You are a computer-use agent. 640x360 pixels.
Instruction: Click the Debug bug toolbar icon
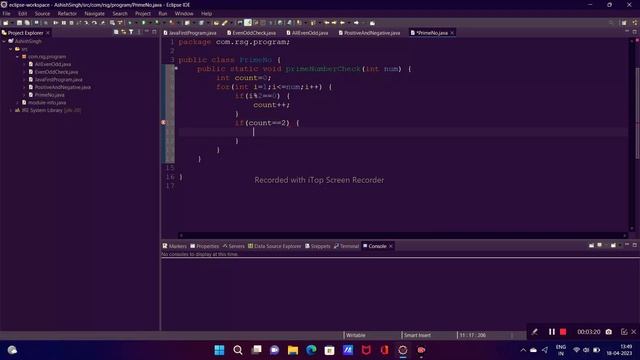click(x=130, y=23)
